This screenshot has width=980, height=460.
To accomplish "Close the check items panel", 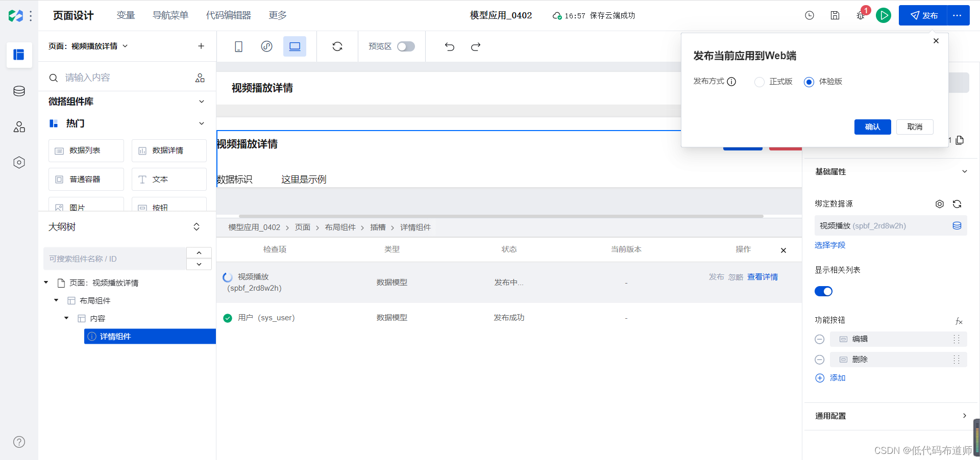I will 783,250.
